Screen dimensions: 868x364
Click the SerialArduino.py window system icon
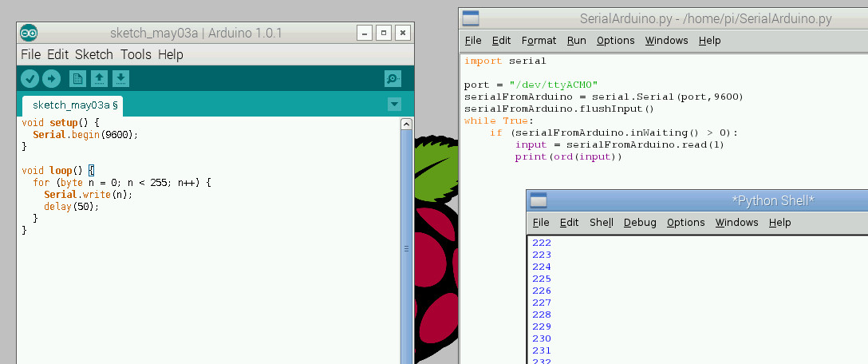471,18
